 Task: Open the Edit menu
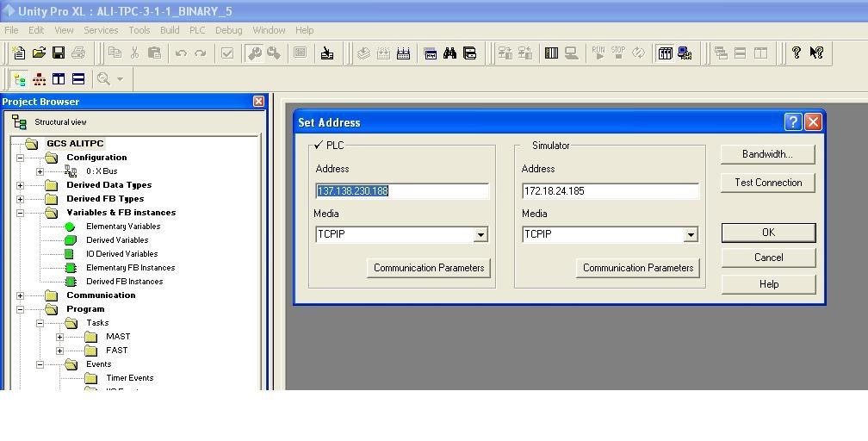pos(36,30)
